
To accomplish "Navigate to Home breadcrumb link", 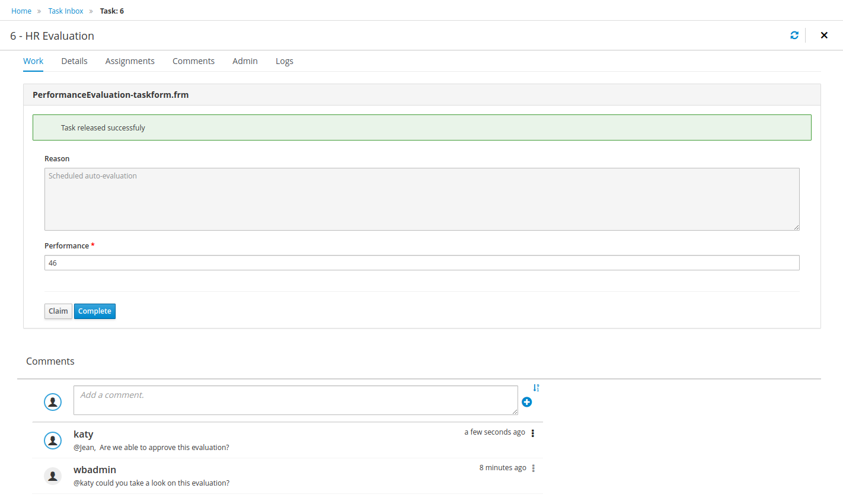I will coord(21,11).
